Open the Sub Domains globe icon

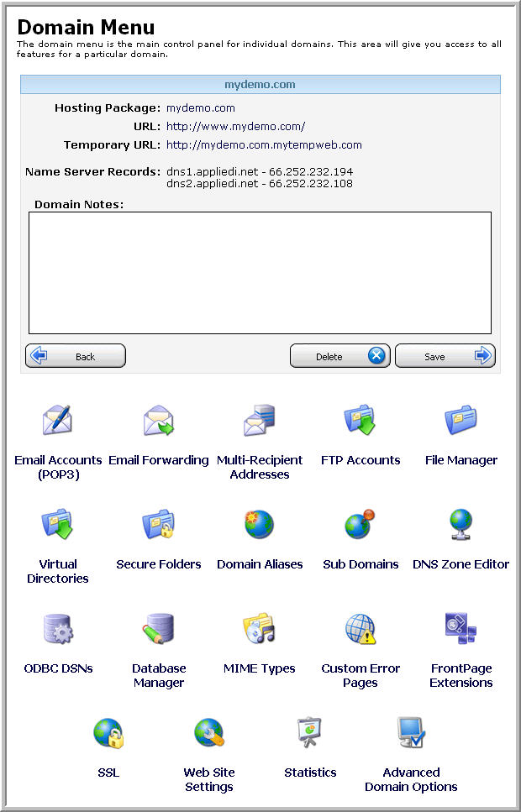pos(360,524)
